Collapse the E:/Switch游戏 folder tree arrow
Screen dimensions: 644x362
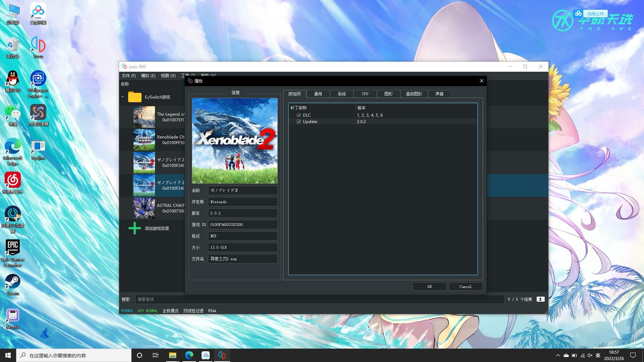pos(123,97)
